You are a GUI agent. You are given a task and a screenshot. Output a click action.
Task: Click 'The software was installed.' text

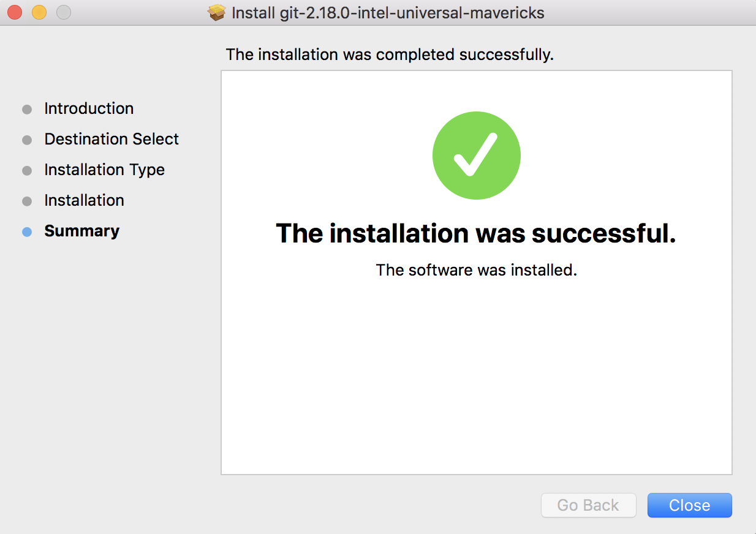(x=476, y=269)
